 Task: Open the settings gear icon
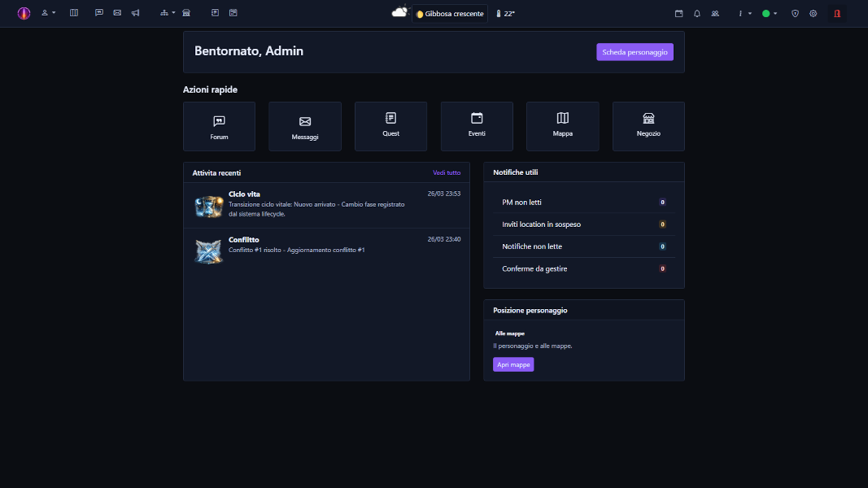click(x=812, y=14)
